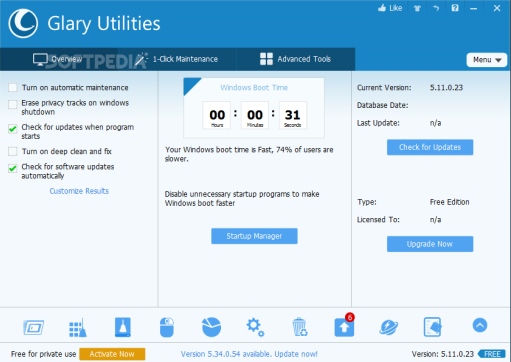Viewport: 511px width, 362px height.
Task: Open the Disk Space Analyzer pie icon
Action: pos(211,327)
